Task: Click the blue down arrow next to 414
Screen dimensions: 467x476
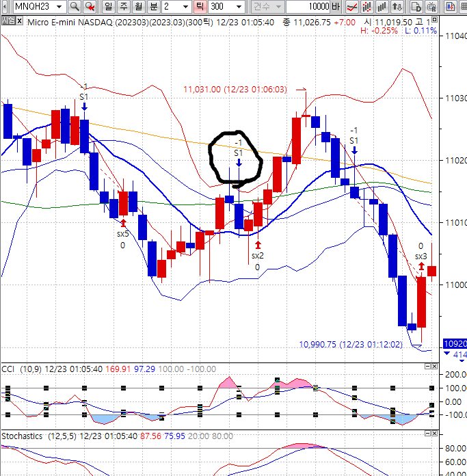Action: [447, 355]
